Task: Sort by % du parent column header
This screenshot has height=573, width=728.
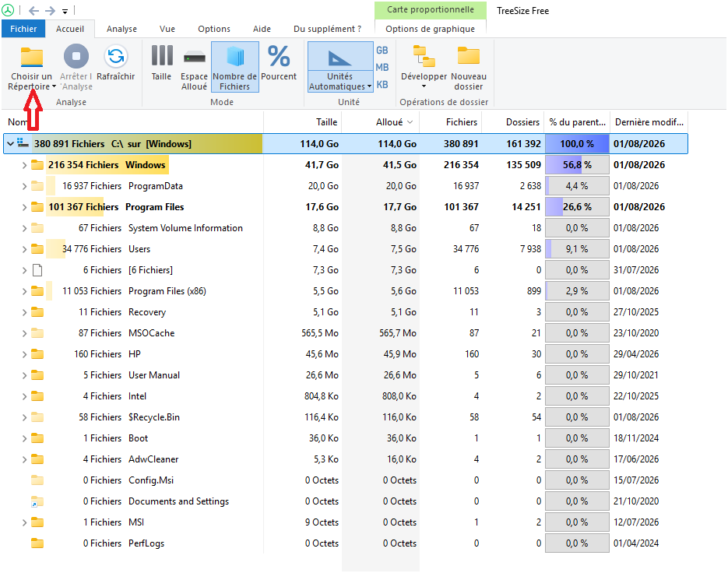Action: tap(577, 122)
